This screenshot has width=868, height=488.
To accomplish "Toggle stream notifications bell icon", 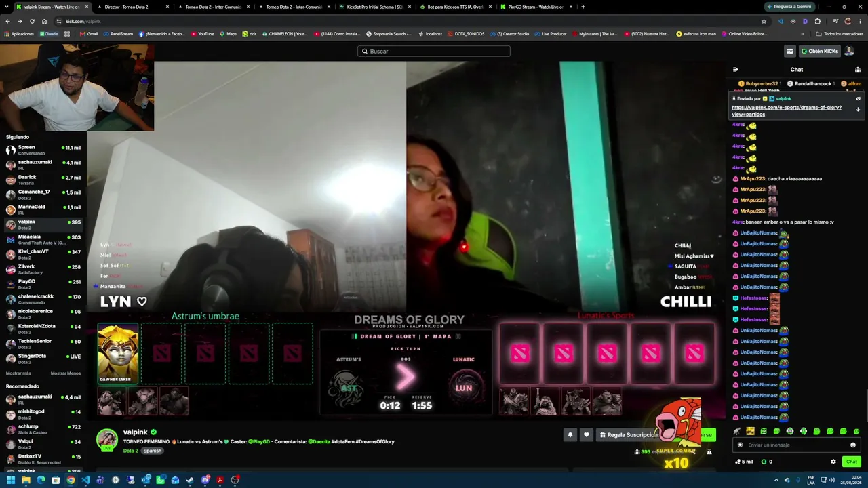I will pos(570,435).
